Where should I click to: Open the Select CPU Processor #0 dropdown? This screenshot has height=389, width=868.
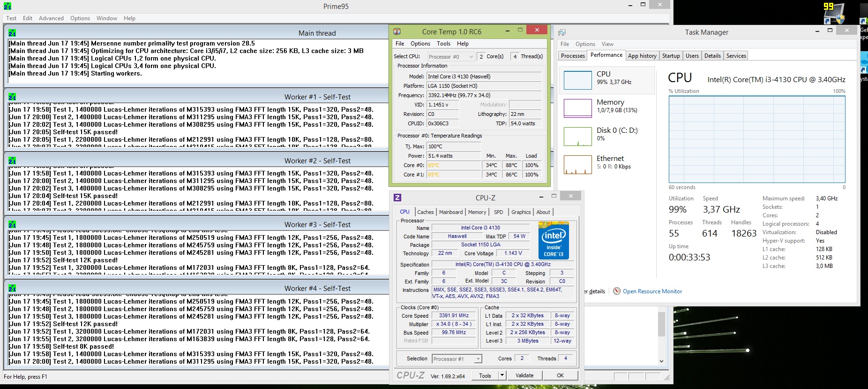(x=451, y=57)
